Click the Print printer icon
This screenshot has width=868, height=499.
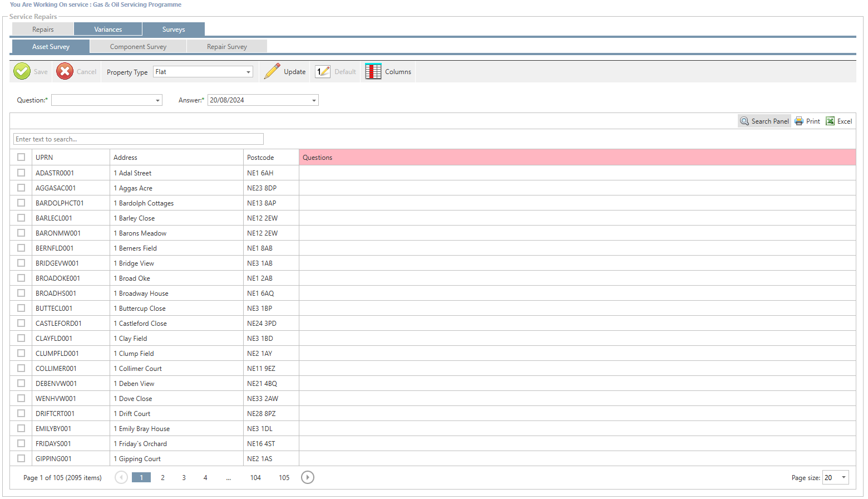click(x=799, y=121)
